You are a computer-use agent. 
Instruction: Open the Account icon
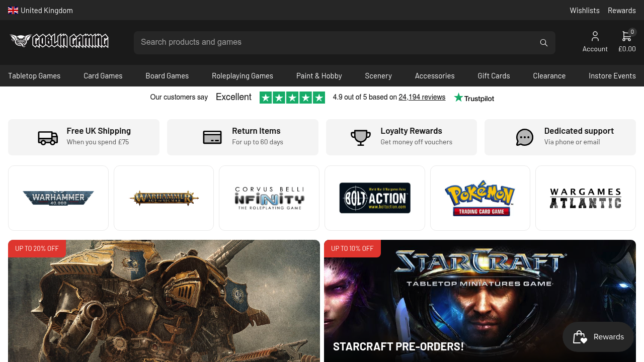pos(595,36)
